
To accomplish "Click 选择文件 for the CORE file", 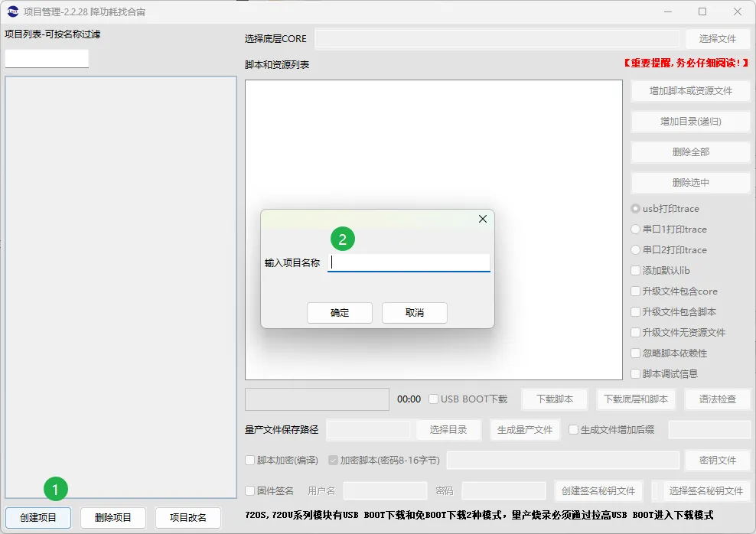I will point(718,38).
